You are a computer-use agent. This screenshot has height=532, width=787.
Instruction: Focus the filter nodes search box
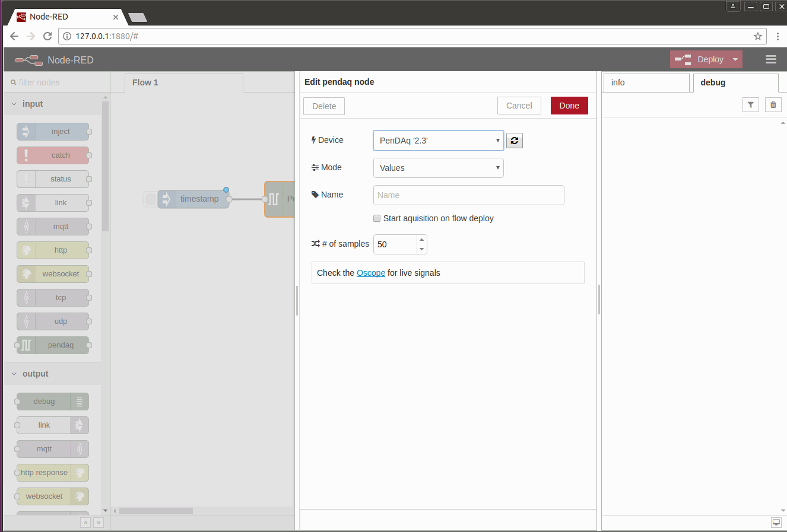[57, 82]
